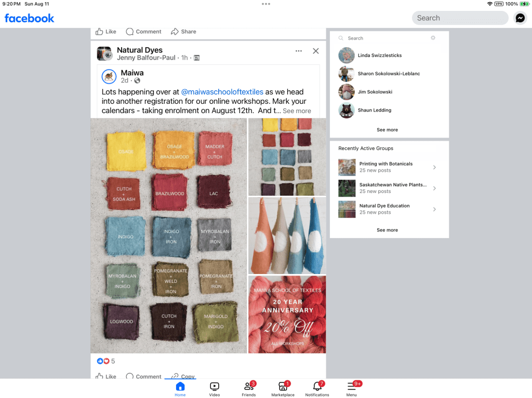Viewport: 532px width, 398px height.
Task: Open the Marketplace icon
Action: point(283,387)
